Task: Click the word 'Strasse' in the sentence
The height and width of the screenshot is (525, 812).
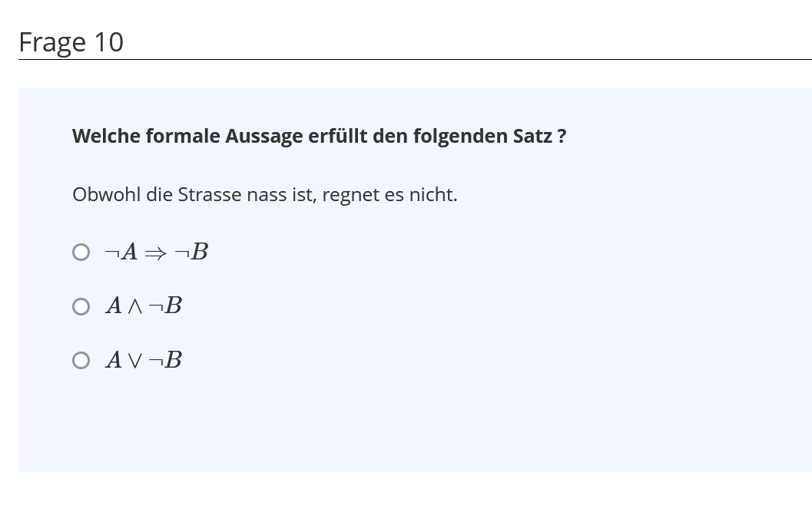Action: [209, 194]
